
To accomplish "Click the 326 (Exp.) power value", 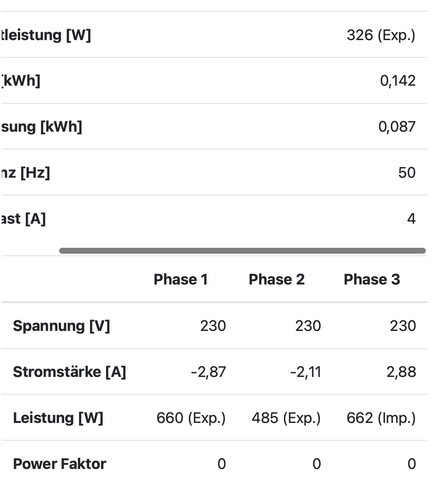I will 381,35.
